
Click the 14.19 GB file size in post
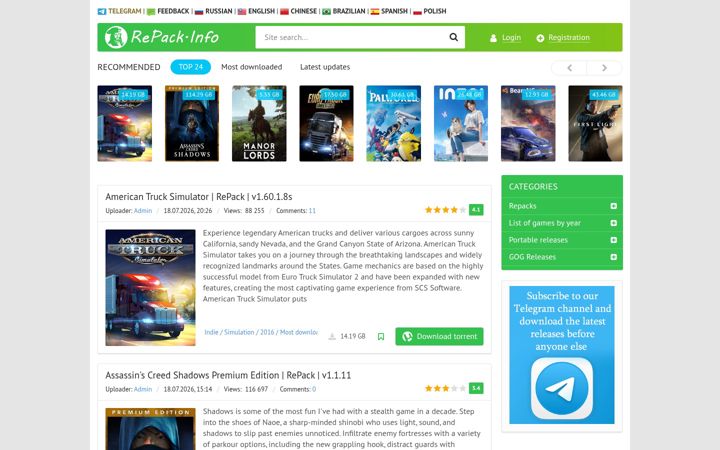(x=353, y=337)
